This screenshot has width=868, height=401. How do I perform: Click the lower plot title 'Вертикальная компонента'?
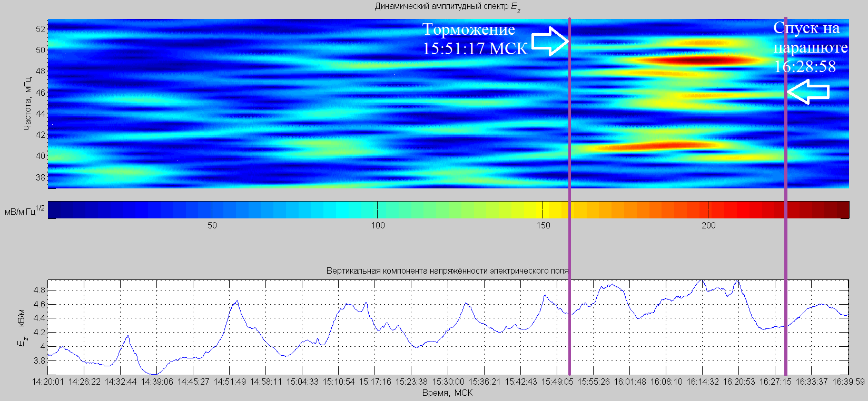[x=447, y=271]
